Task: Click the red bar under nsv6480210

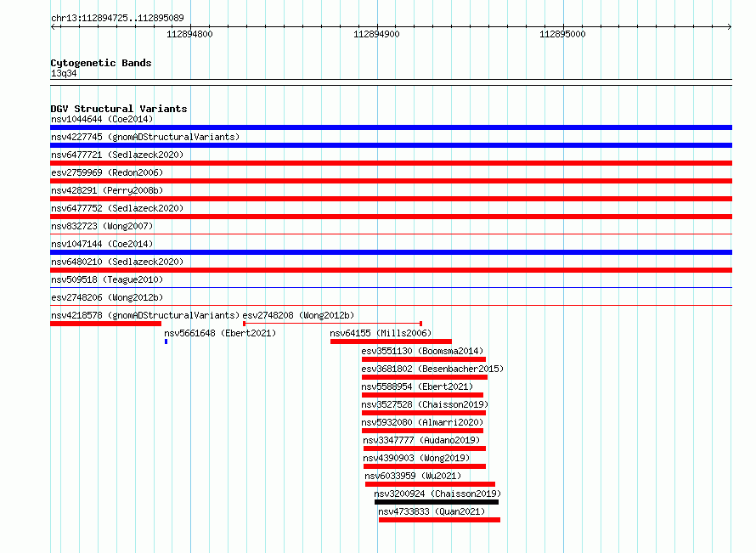Action: coord(391,270)
